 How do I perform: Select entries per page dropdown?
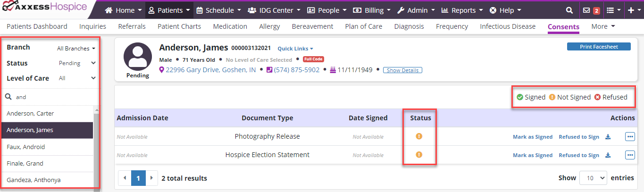[593, 178]
